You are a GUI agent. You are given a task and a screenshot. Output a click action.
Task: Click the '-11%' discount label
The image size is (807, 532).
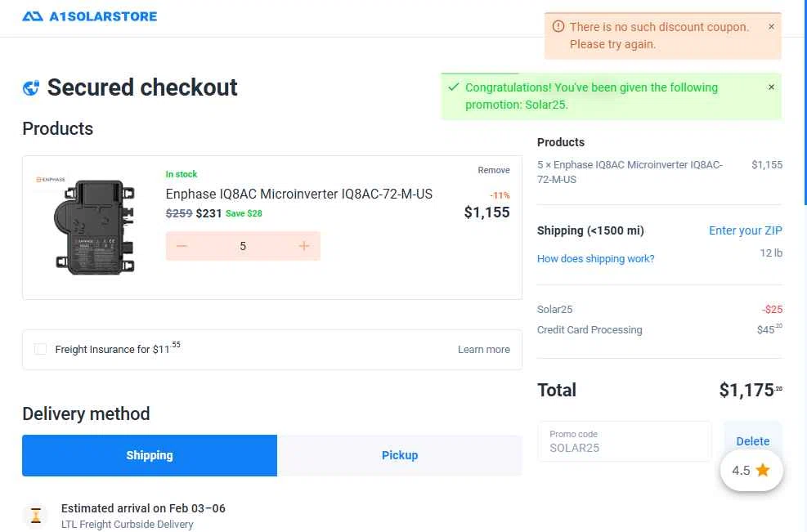pos(500,195)
